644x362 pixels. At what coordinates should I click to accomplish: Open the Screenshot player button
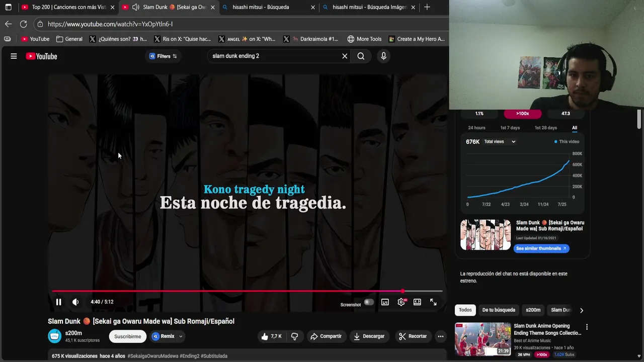tap(351, 305)
